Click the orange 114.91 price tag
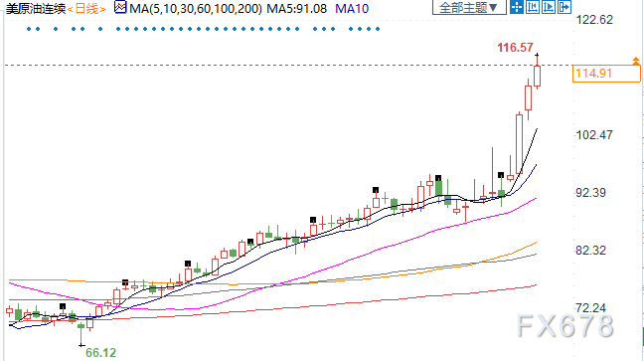The width and height of the screenshot is (644, 361). pos(606,74)
